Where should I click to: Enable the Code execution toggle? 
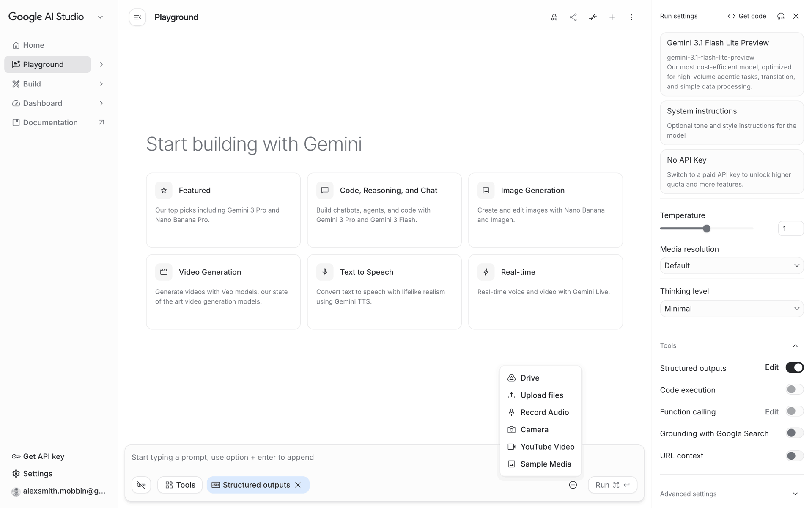pyautogui.click(x=795, y=389)
